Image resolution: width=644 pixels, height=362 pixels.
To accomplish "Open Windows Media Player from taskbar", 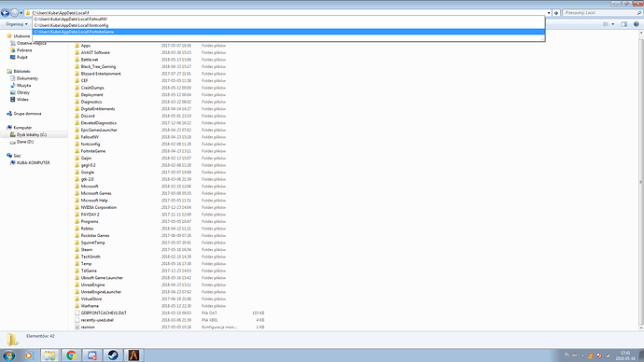I will click(x=29, y=355).
